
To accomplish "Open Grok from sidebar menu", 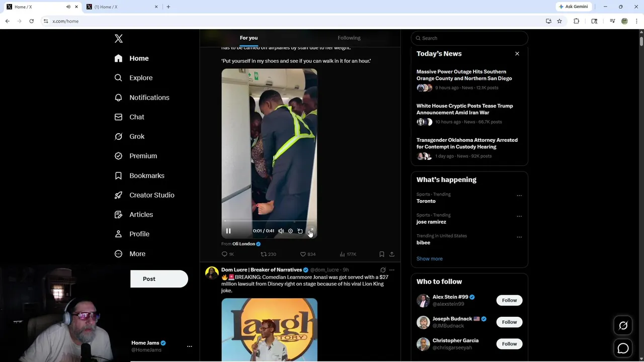I will coord(129,136).
